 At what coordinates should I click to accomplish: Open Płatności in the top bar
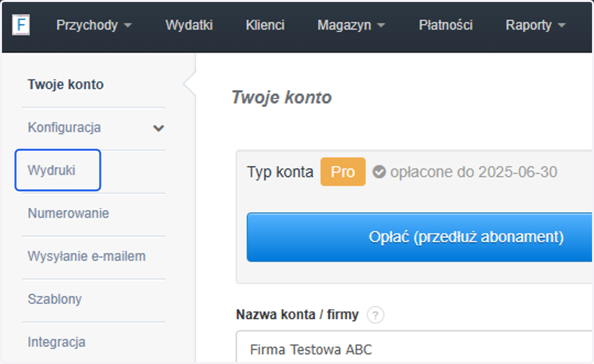445,25
